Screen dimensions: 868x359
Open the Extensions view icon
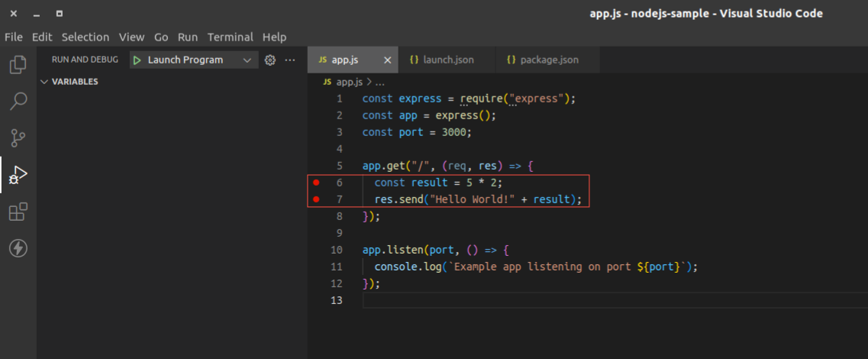pos(18,212)
